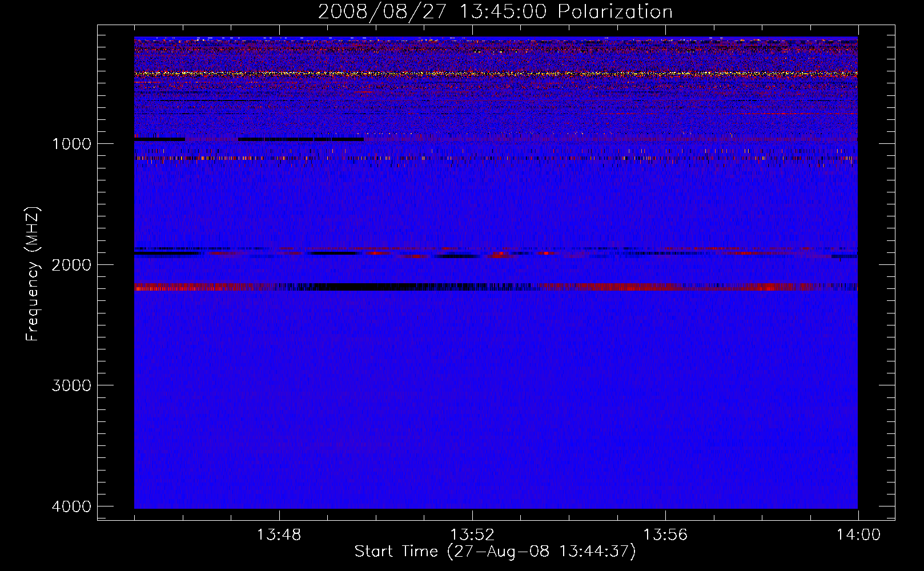Click the plot title '2008/08/27 13:45:00 Polarization'
The image size is (924, 571).
(495, 11)
